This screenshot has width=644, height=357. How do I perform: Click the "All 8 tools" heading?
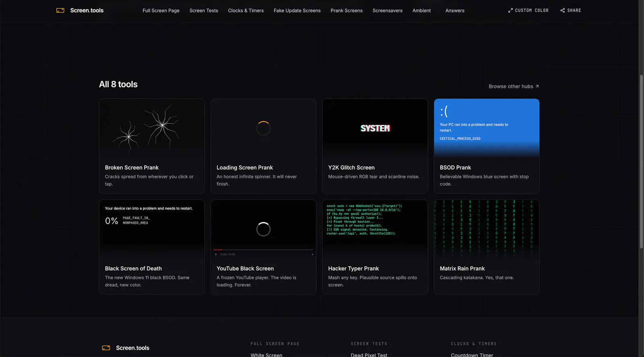coord(118,84)
